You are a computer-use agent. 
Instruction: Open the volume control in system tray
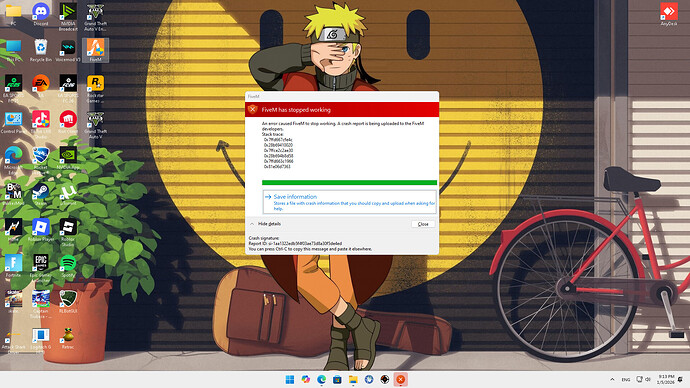pos(648,379)
